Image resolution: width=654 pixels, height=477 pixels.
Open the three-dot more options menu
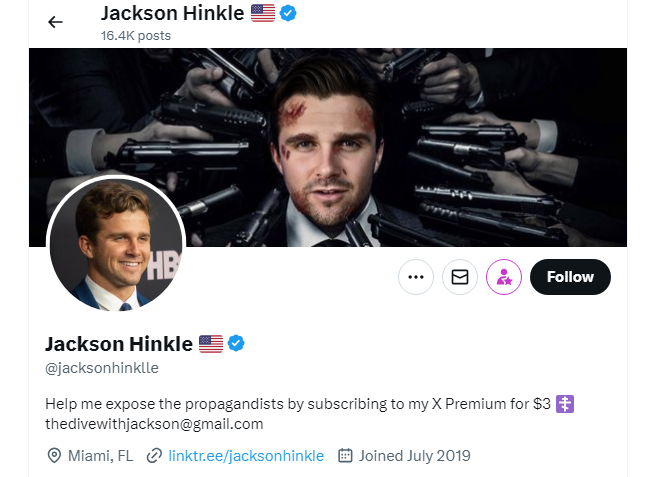416,277
